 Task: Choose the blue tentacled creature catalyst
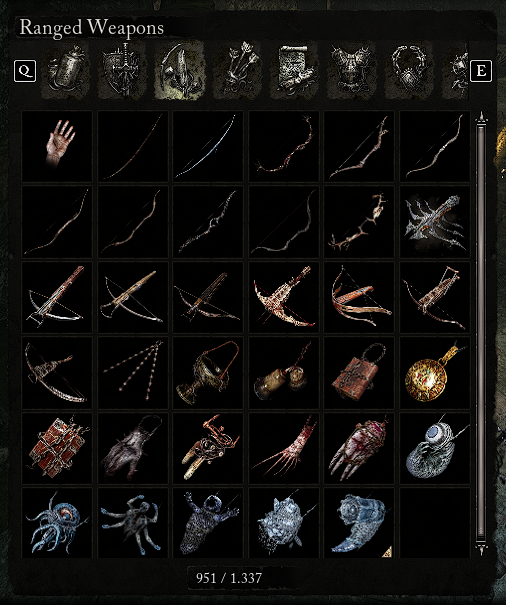point(57,523)
